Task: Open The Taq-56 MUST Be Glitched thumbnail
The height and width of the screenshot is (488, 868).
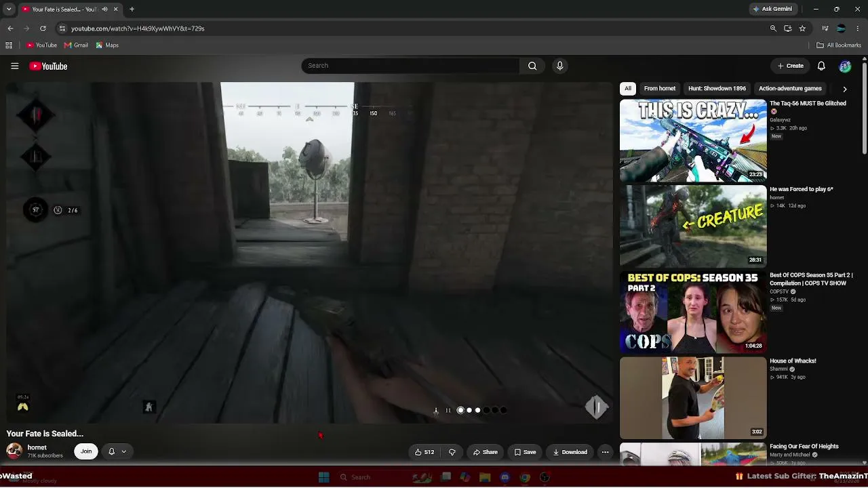Action: click(x=693, y=140)
